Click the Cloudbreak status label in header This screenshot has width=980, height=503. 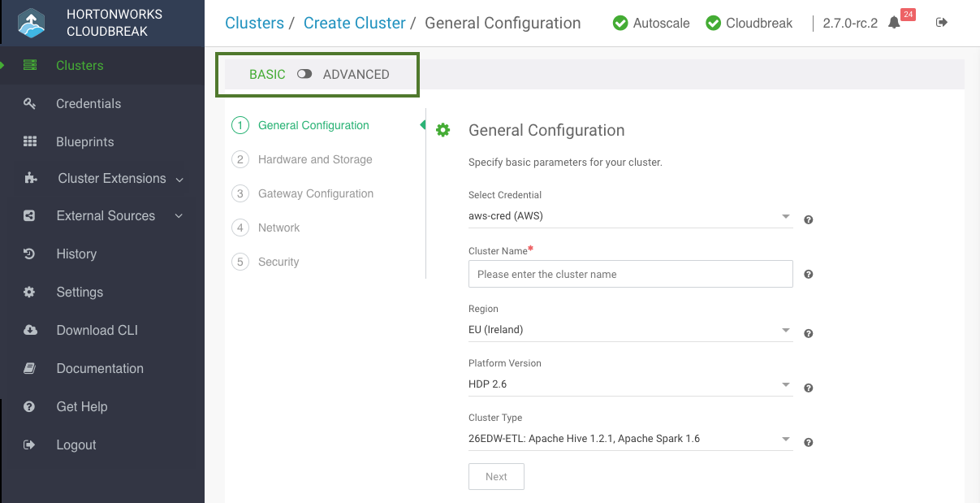pos(759,23)
